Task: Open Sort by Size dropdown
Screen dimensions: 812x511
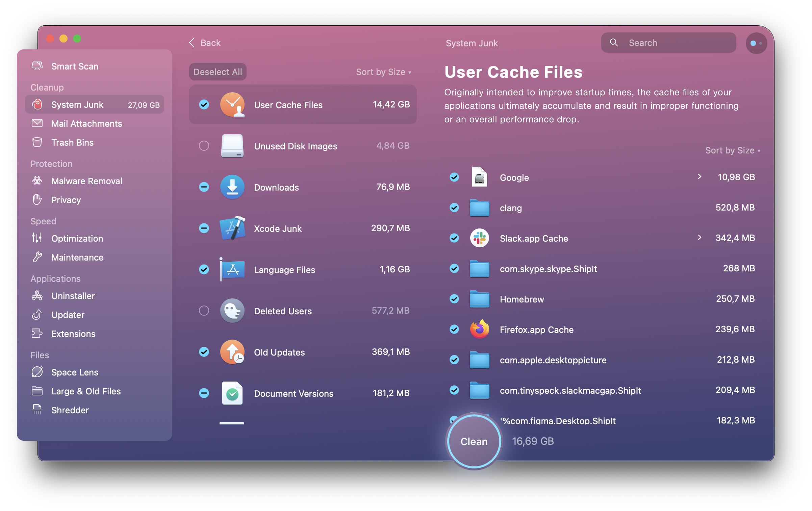Action: point(383,72)
